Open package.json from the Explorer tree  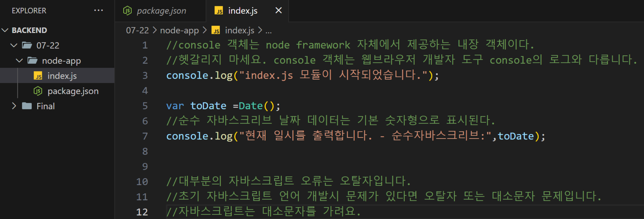[57, 91]
